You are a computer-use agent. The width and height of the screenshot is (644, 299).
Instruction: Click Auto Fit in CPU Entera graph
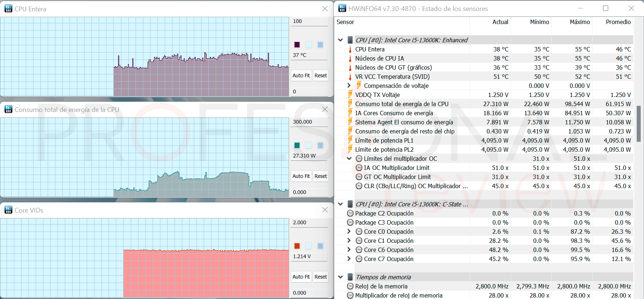pyautogui.click(x=301, y=75)
